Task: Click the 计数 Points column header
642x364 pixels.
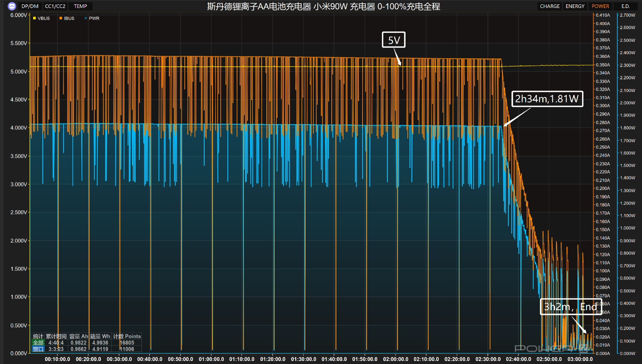Action: (127, 336)
